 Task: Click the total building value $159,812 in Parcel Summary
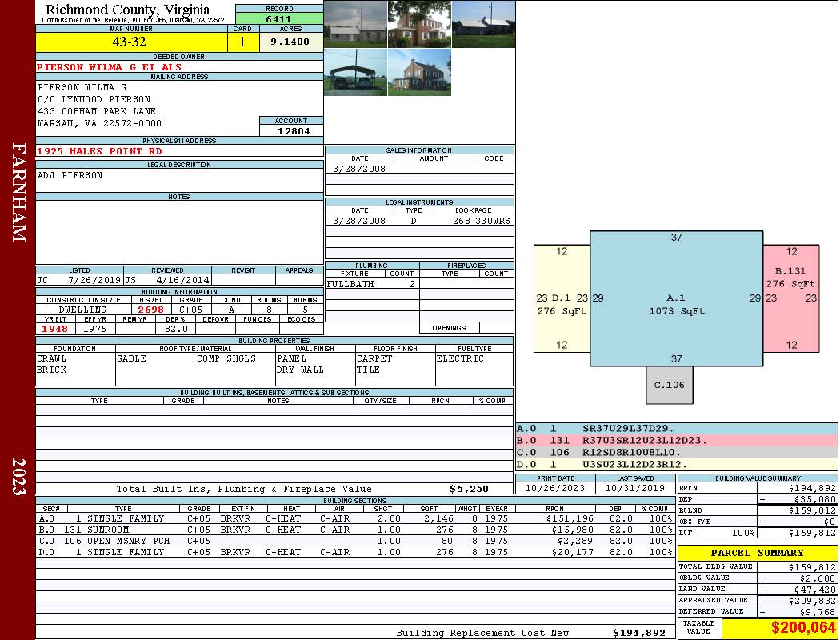tap(812, 566)
